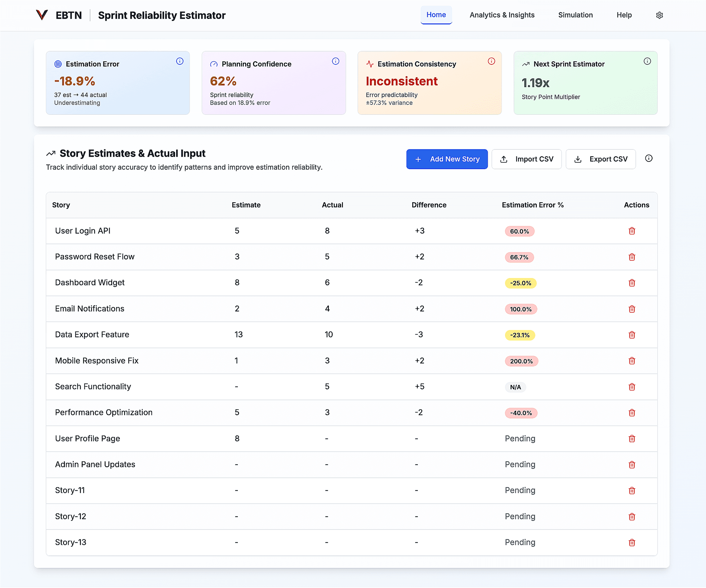Viewport: 706px width, 588px height.
Task: Remove Story-13 using trash icon
Action: 632,543
